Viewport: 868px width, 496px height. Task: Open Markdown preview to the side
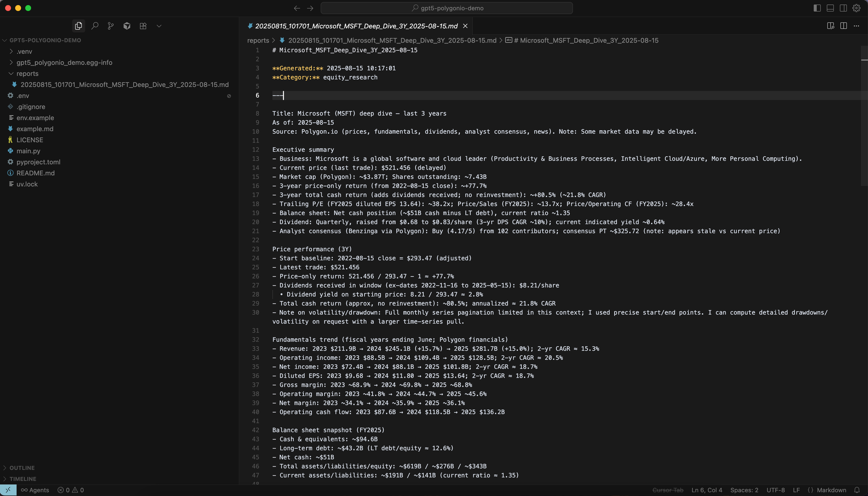click(830, 26)
